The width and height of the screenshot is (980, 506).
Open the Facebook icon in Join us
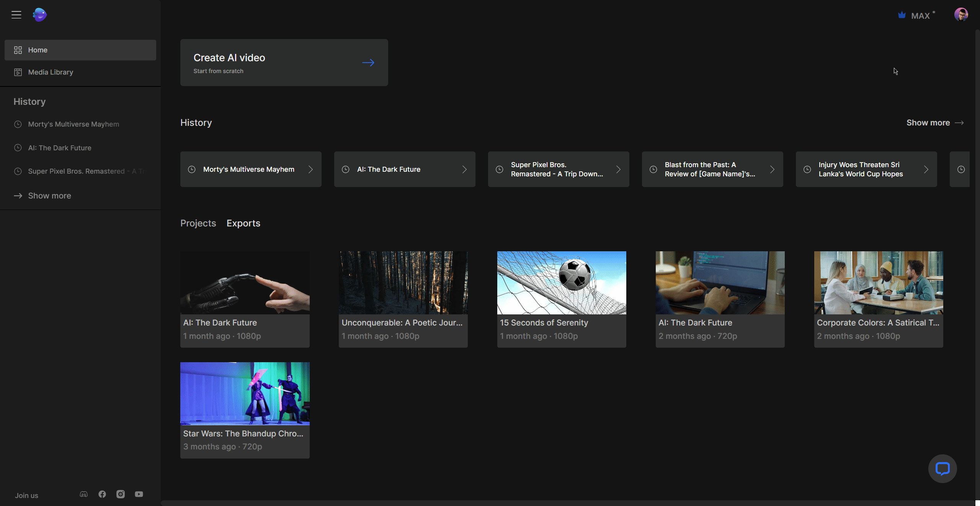tap(102, 494)
